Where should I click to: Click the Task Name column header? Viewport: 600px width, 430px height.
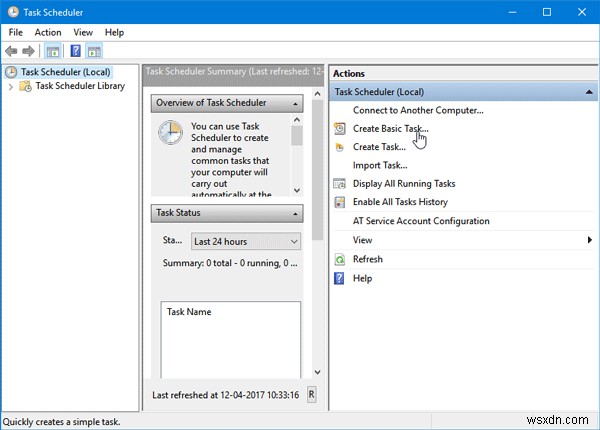(x=189, y=312)
